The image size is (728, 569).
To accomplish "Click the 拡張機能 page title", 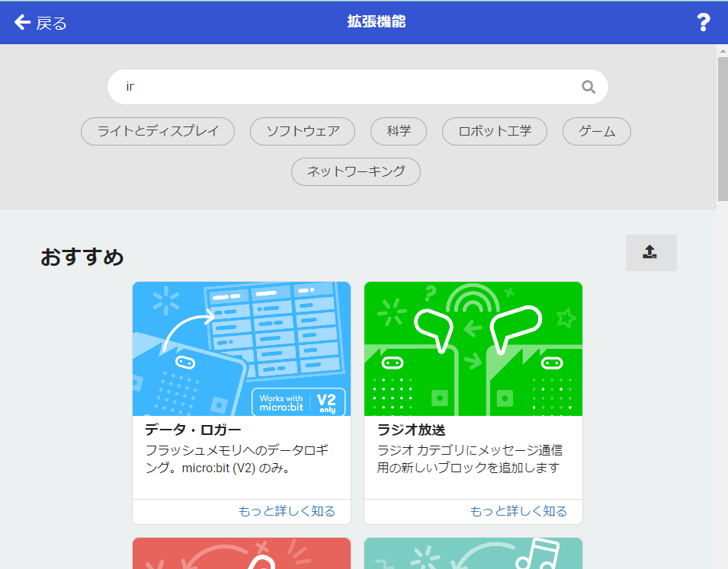I will click(x=377, y=21).
